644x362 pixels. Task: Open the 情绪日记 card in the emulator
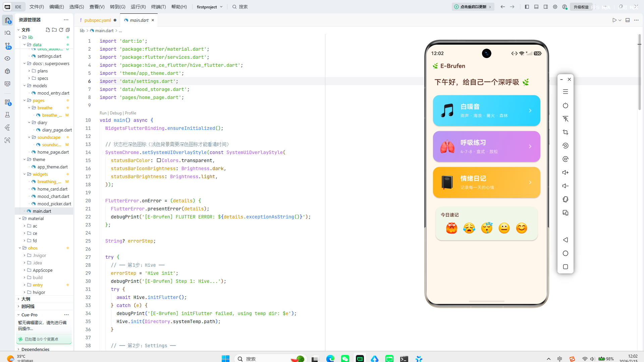point(486,182)
